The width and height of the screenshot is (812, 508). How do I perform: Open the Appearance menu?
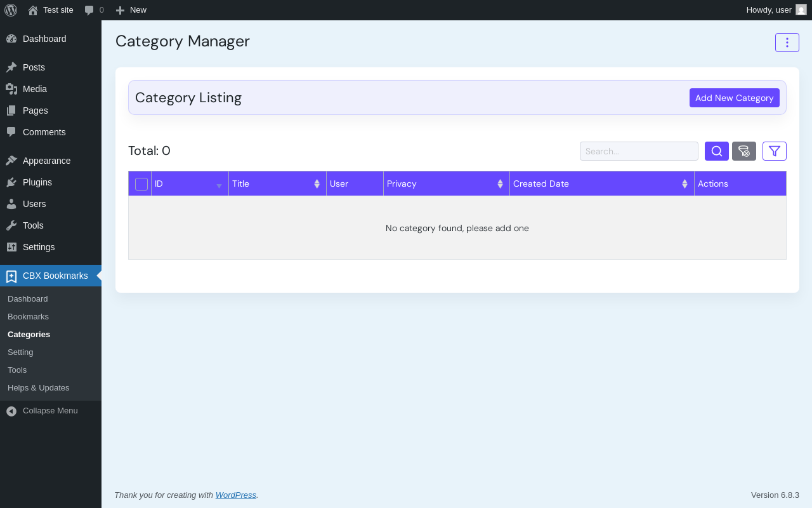click(51, 161)
